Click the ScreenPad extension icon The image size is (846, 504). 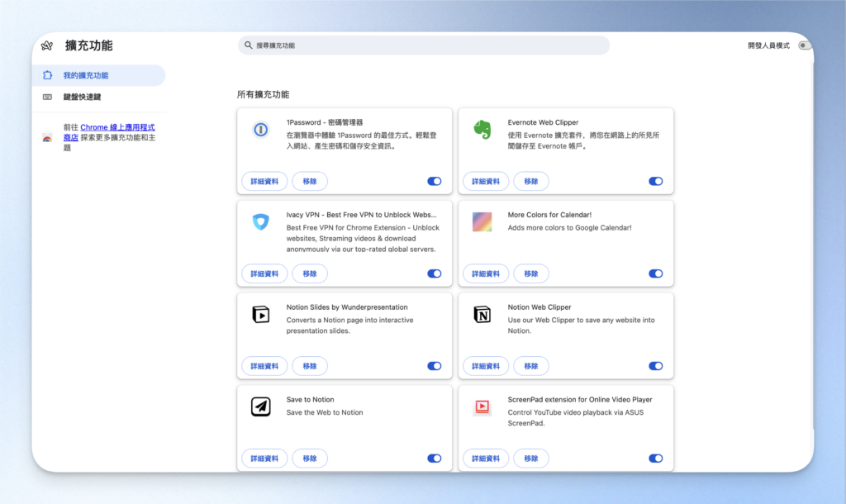coord(482,407)
